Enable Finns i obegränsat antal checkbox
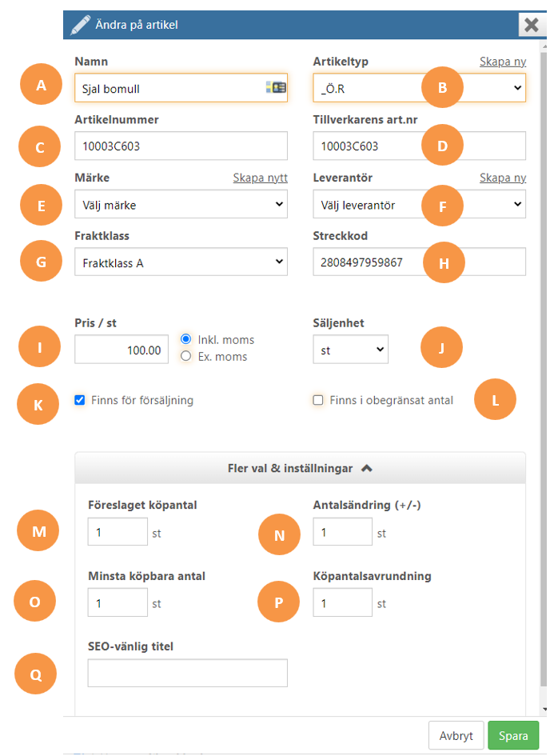Viewport: 558px width, 756px height. tap(318, 400)
